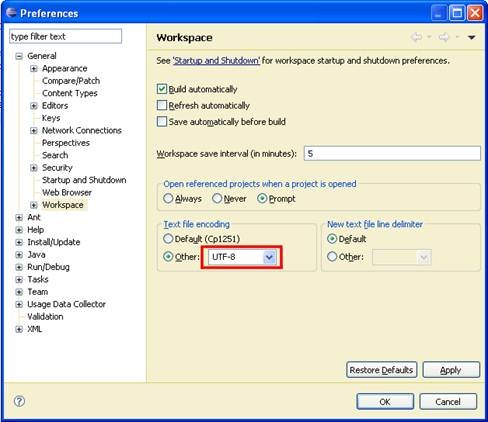Click the Workspace save interval field
488x422 pixels.
tap(392, 154)
